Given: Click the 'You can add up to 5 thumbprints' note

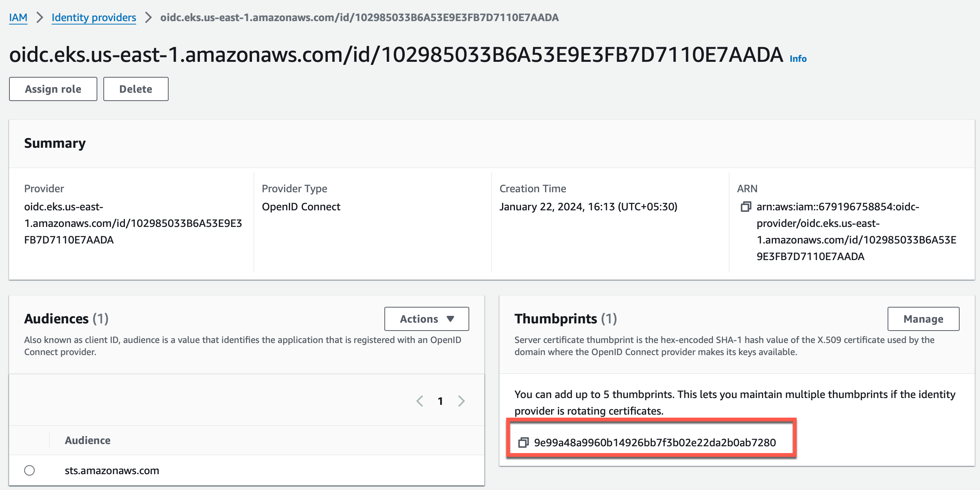Looking at the screenshot, I should pyautogui.click(x=734, y=403).
